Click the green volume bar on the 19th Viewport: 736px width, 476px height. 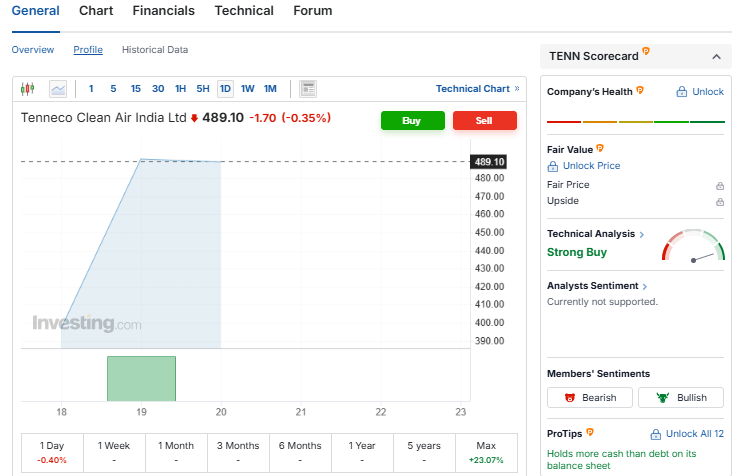tap(141, 379)
